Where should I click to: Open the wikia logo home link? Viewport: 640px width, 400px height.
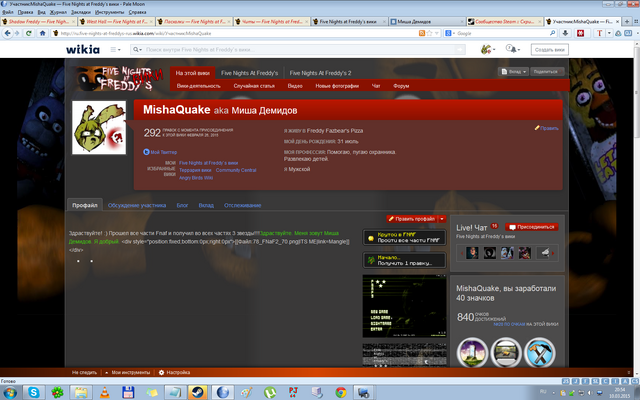[x=83, y=50]
